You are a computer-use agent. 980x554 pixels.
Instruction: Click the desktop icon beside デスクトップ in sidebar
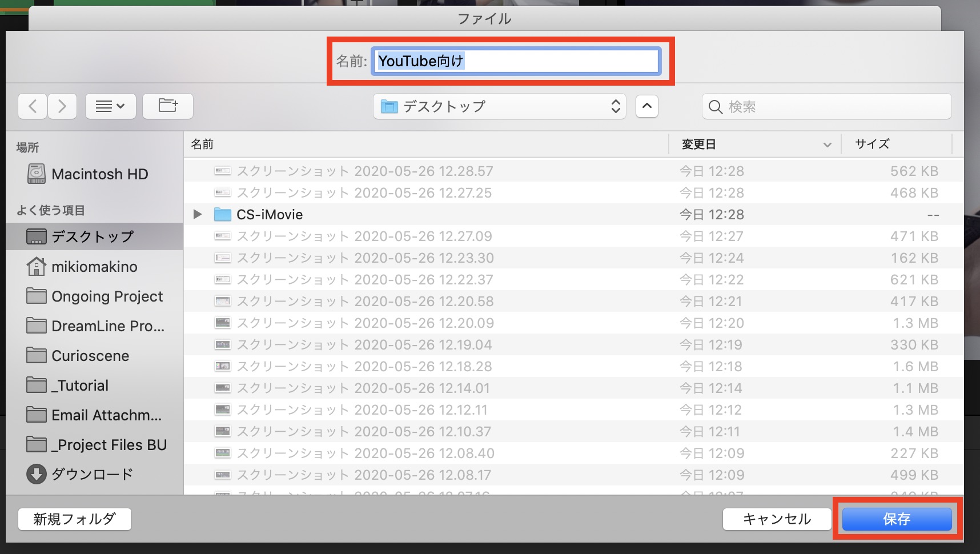click(37, 236)
